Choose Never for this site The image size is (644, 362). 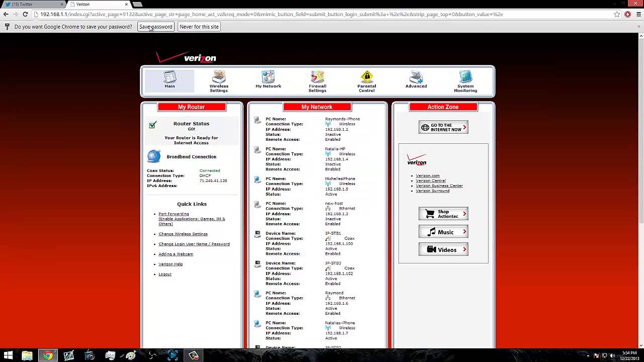coord(199,27)
